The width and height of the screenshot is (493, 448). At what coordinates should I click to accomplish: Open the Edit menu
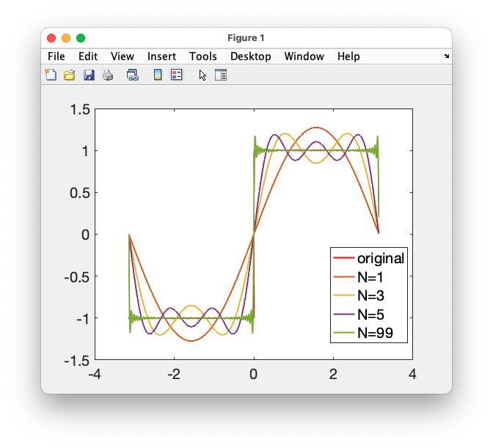point(88,56)
